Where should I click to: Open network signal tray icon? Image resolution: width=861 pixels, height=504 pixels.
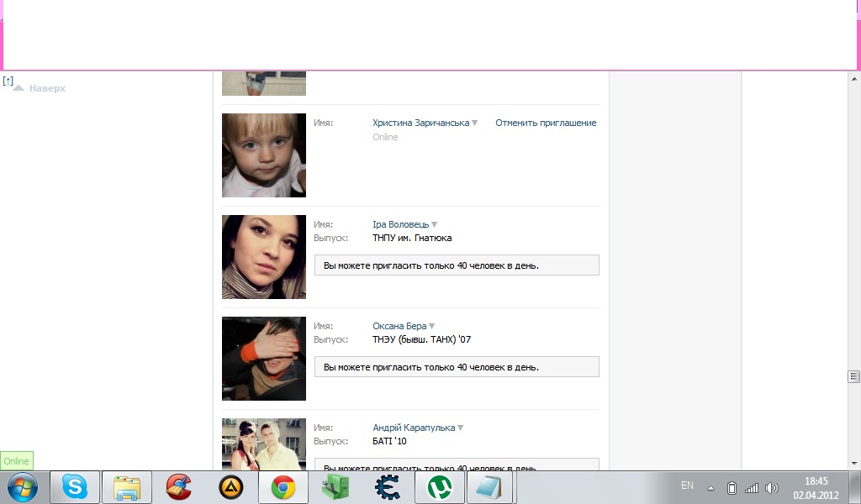[752, 487]
